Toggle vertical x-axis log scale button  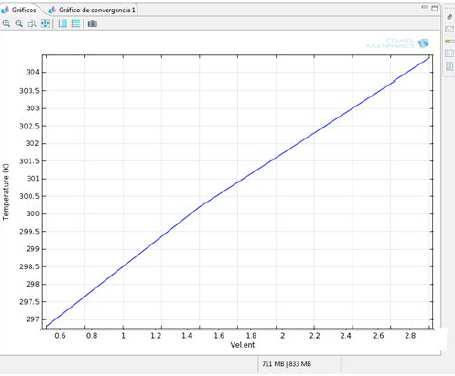click(62, 24)
